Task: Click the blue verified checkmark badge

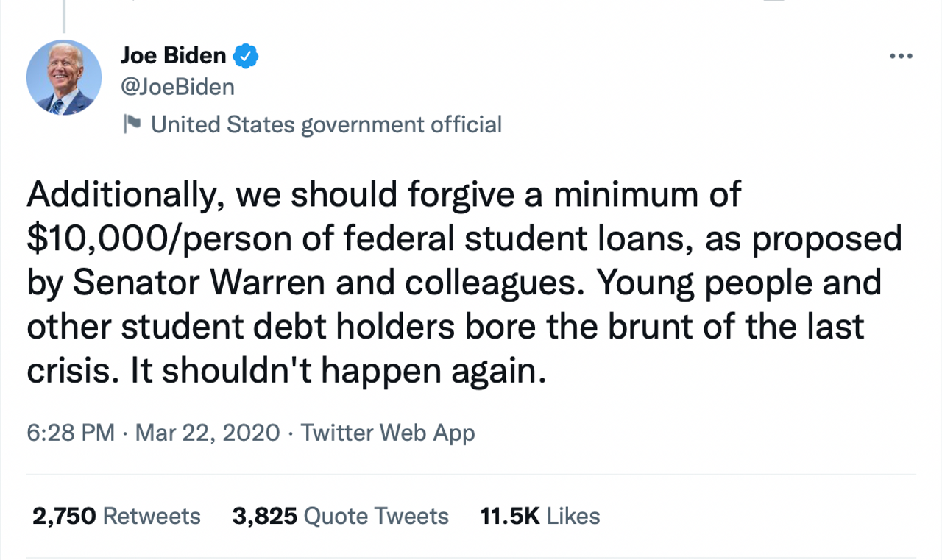Action: tap(245, 55)
